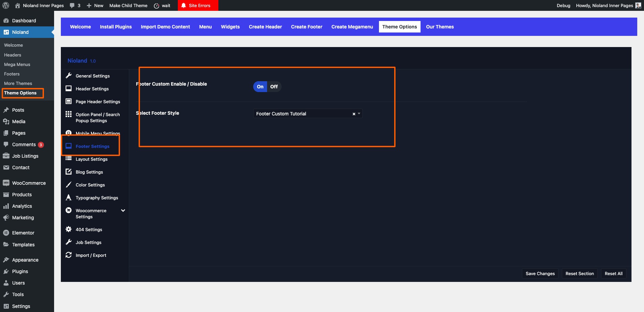Switch Footer Custom toggle to On
The width and height of the screenshot is (644, 312).
(x=260, y=87)
